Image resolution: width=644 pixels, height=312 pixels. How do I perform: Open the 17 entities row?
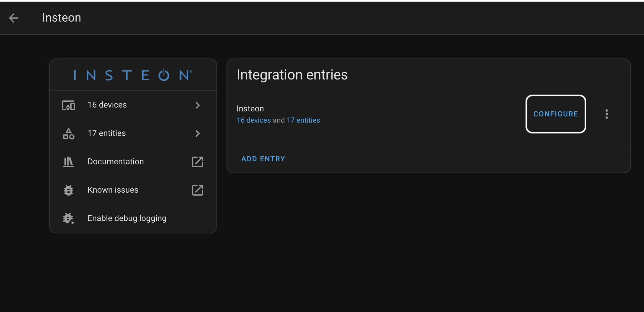click(133, 134)
